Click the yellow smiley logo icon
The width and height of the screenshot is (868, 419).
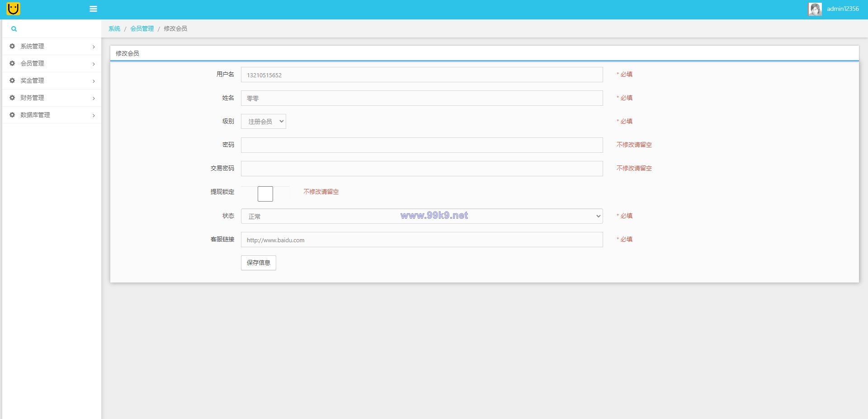[x=14, y=9]
